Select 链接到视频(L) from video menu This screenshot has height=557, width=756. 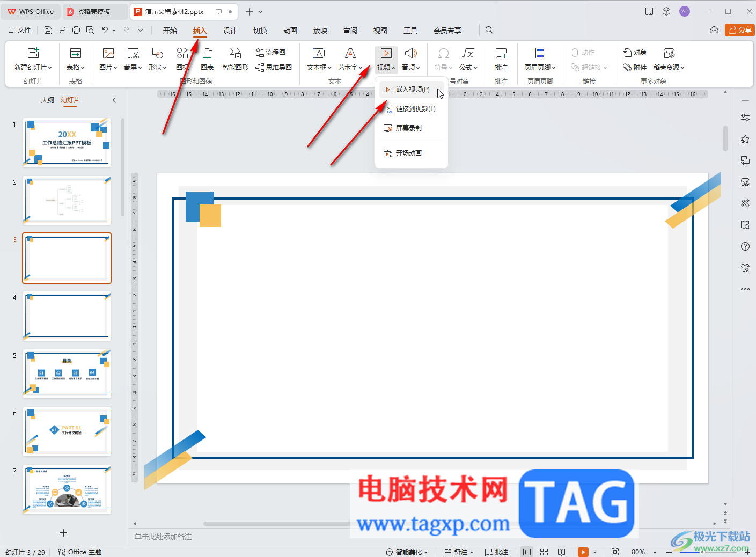click(412, 109)
